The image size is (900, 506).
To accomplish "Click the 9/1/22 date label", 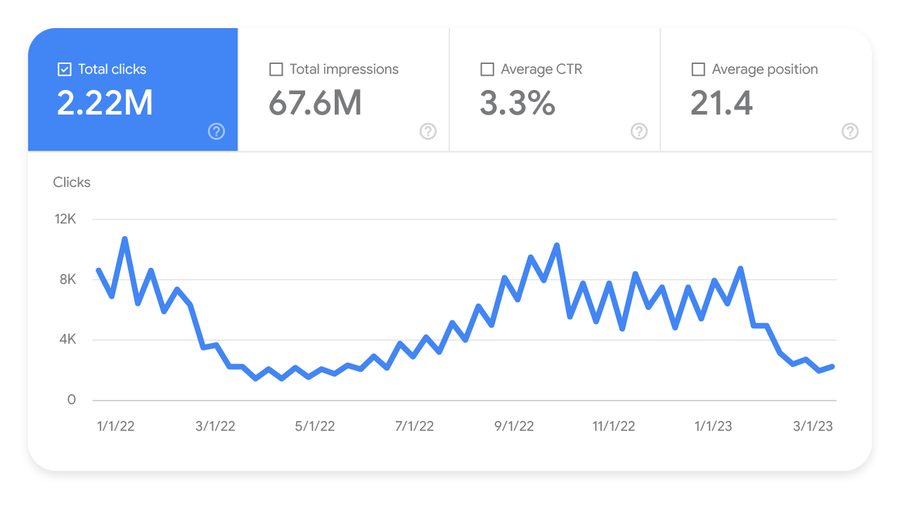I will tap(514, 426).
